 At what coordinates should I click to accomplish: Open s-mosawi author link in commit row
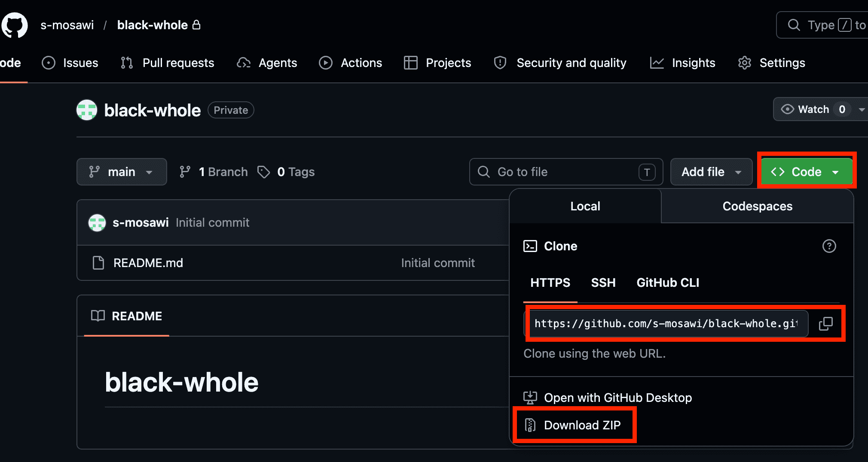click(x=141, y=222)
